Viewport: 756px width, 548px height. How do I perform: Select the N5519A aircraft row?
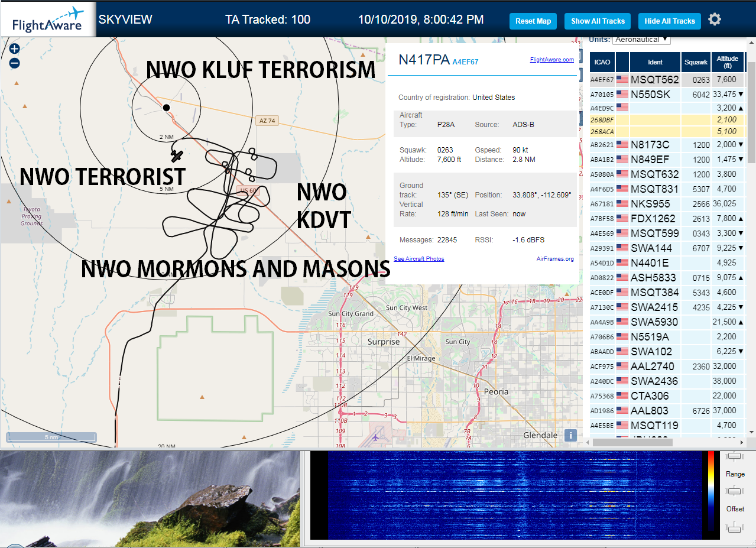tap(667, 336)
